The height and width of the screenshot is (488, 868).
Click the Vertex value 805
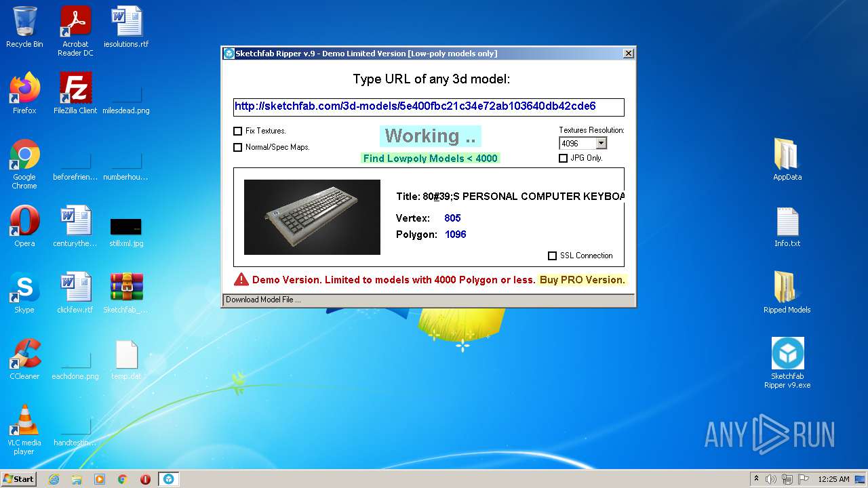point(452,218)
